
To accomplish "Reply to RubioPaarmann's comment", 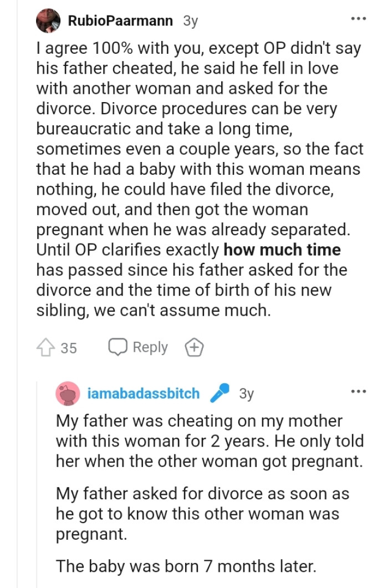I will tap(150, 347).
